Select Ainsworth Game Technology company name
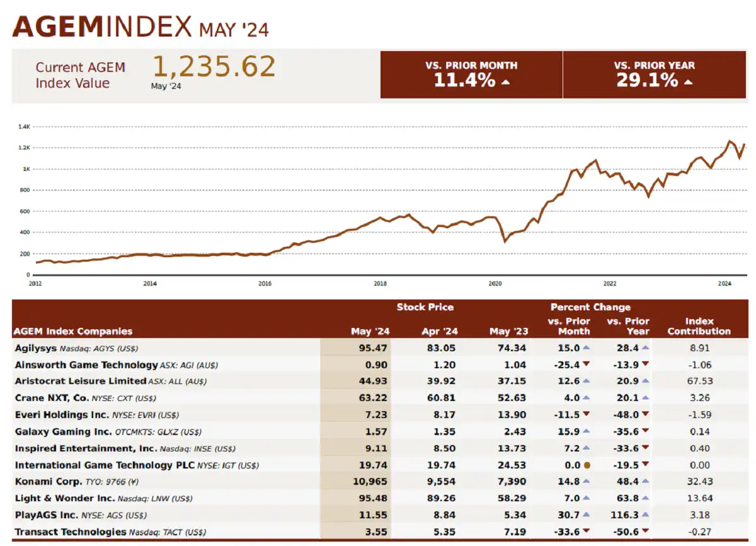The height and width of the screenshot is (546, 756). click(x=86, y=364)
